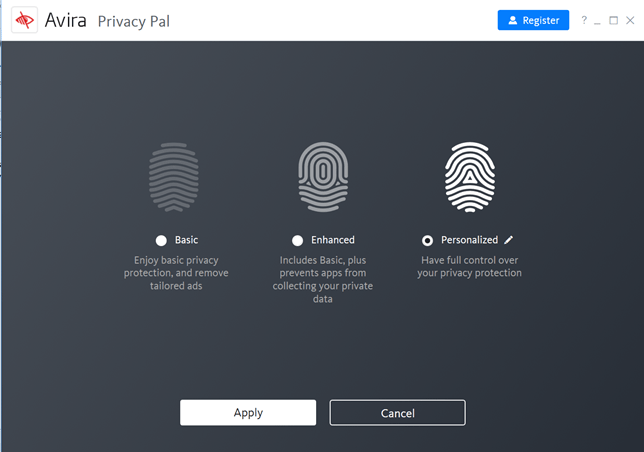The width and height of the screenshot is (644, 452).
Task: Edit Personalized settings via pencil icon
Action: tap(508, 240)
